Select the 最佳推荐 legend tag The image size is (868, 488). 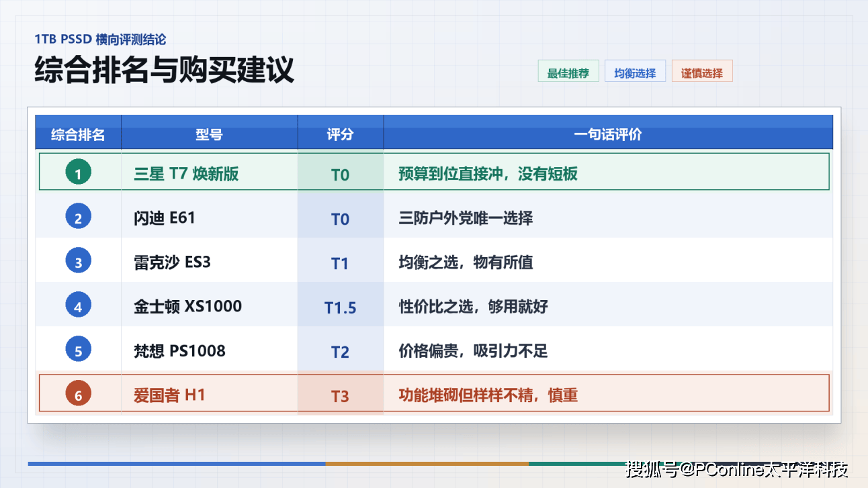pyautogui.click(x=568, y=71)
